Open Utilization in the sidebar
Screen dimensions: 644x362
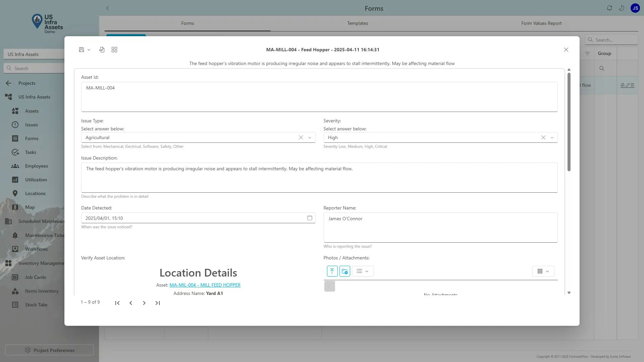click(36, 180)
